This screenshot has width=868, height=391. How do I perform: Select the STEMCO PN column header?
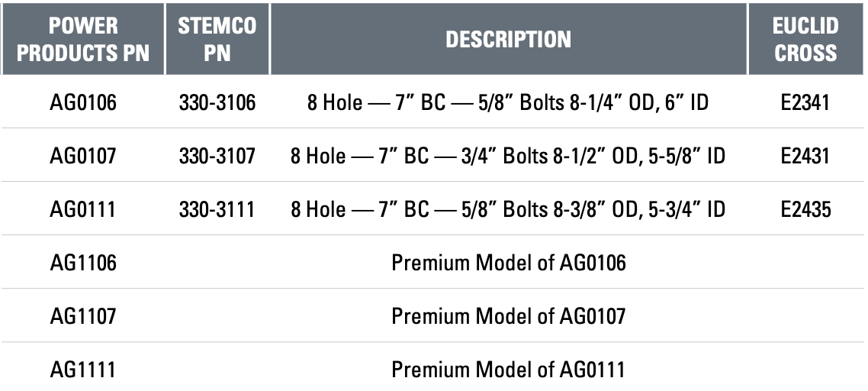[217, 39]
